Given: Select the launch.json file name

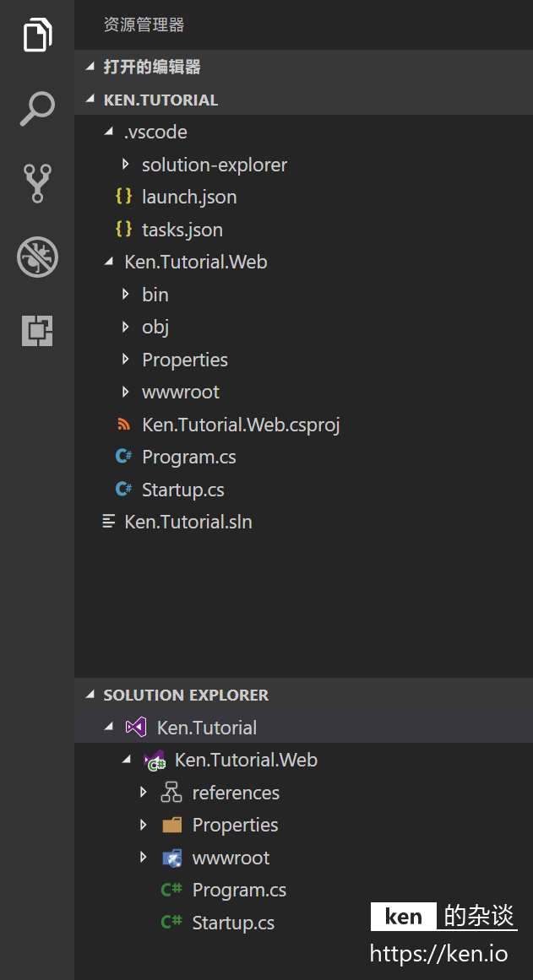Looking at the screenshot, I should point(189,197).
